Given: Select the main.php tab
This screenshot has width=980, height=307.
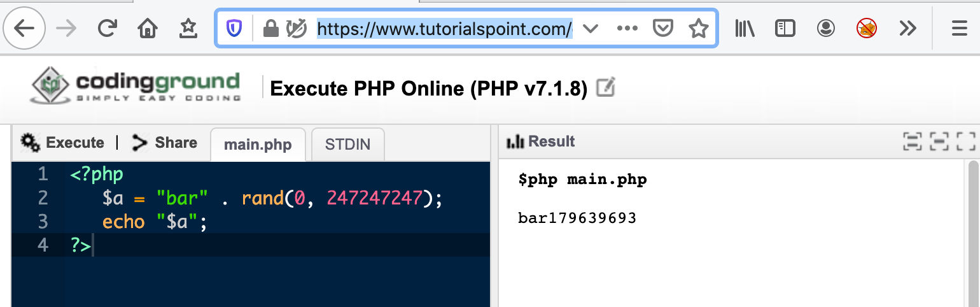Looking at the screenshot, I should point(258,145).
